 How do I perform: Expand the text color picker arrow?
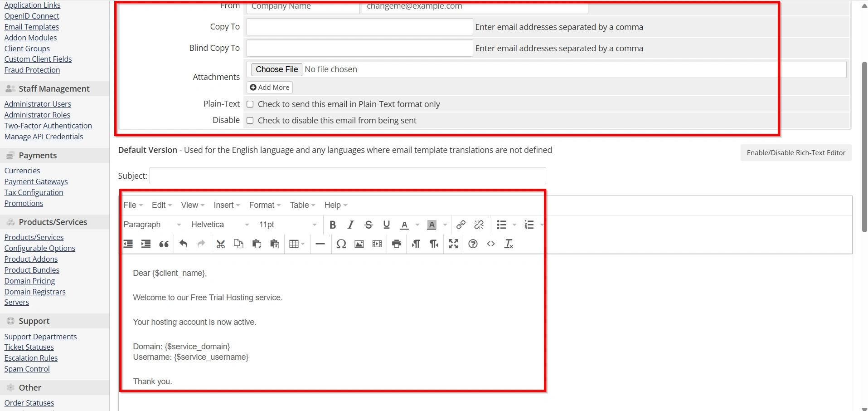417,225
